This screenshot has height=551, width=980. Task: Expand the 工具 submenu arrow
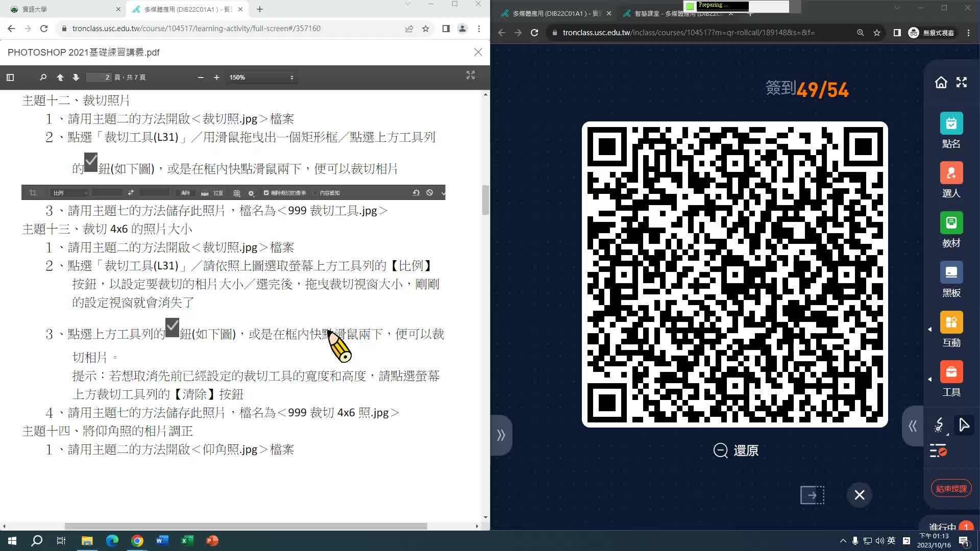(x=929, y=379)
